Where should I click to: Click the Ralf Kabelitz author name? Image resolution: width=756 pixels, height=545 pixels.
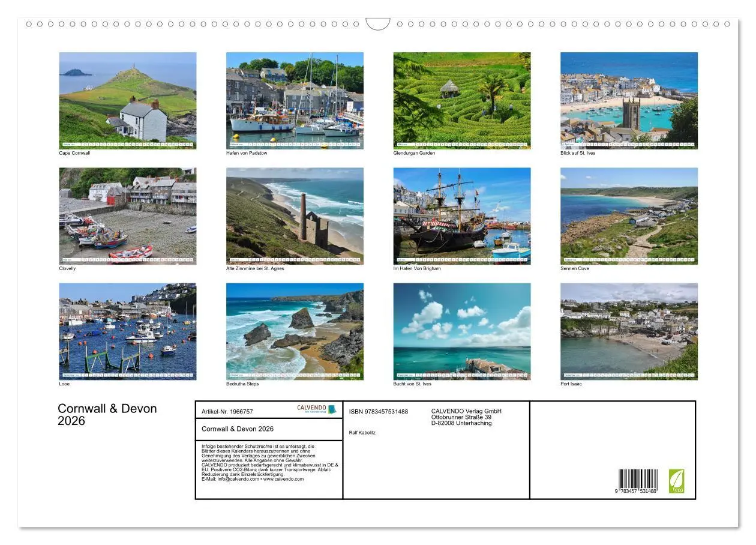tap(363, 433)
